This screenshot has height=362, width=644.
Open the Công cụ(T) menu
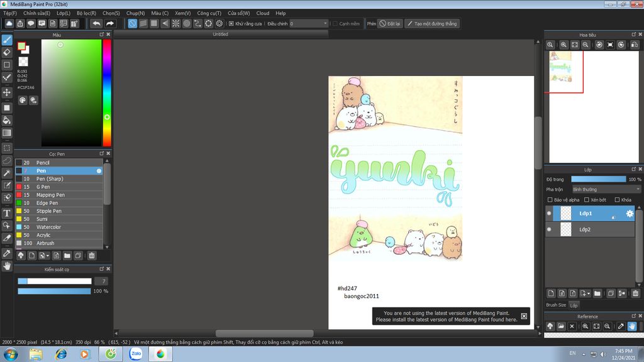pos(209,13)
